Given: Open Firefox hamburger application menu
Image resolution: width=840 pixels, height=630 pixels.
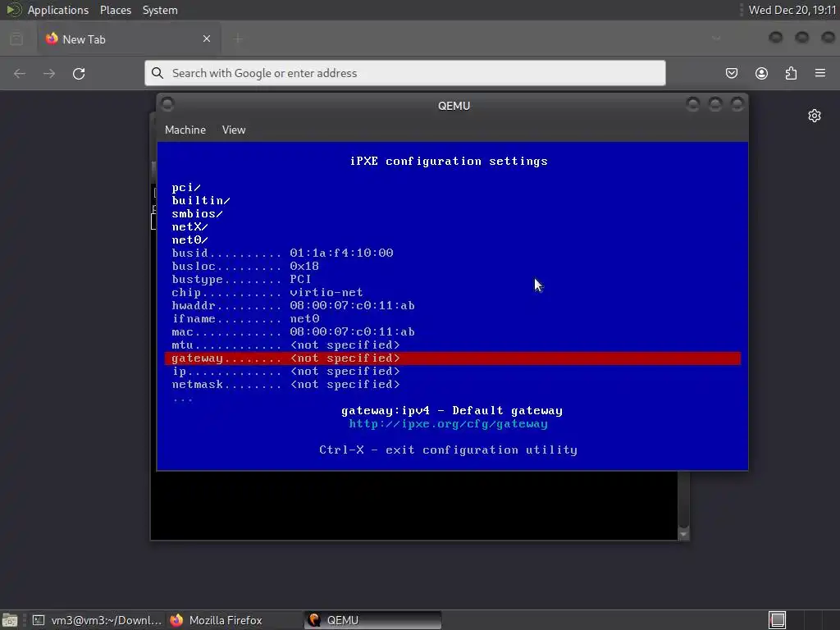Looking at the screenshot, I should point(820,73).
